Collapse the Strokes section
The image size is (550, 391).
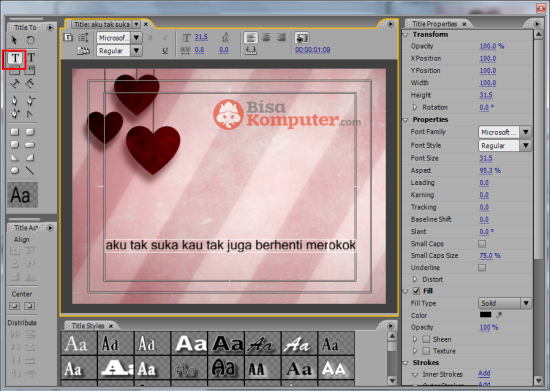[x=406, y=363]
